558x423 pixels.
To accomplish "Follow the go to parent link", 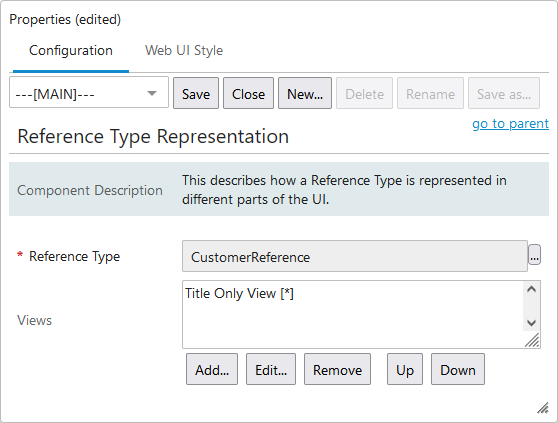I will coord(510,123).
